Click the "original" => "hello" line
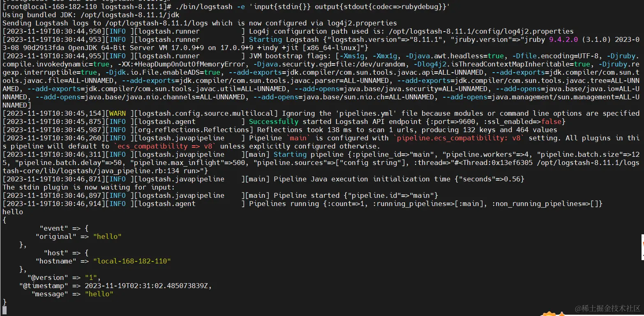Viewport: 644px width, 316px height. click(x=78, y=236)
